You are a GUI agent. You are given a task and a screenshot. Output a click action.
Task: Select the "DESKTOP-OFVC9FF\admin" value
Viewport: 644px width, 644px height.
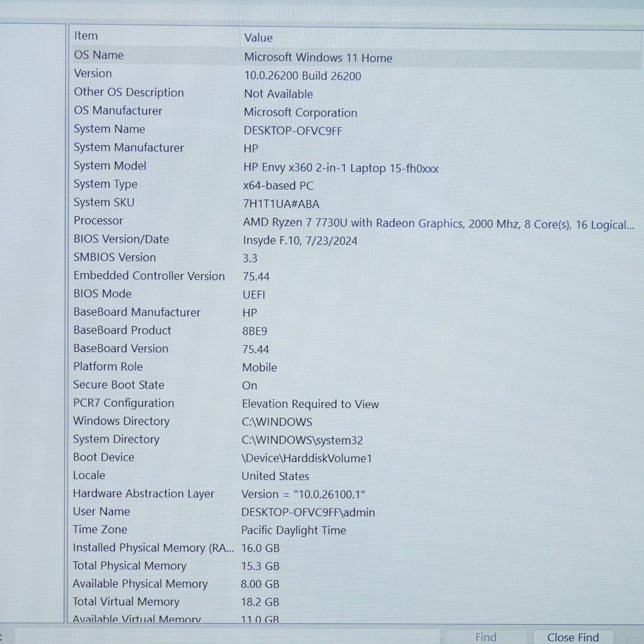click(308, 513)
